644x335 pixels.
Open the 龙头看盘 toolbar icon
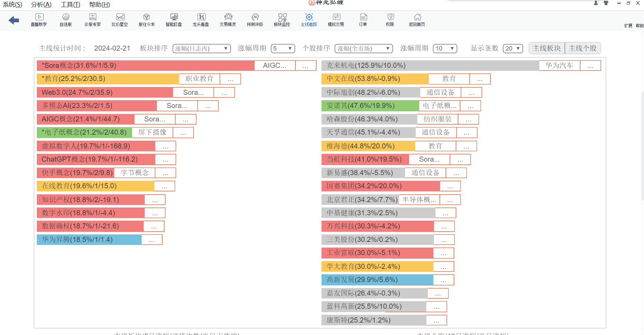click(x=201, y=20)
